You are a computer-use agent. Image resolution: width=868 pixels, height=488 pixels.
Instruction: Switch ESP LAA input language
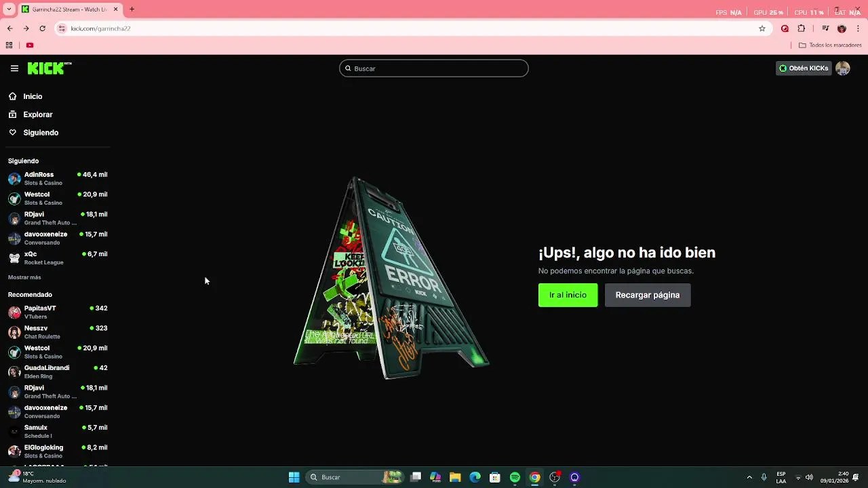tap(781, 477)
